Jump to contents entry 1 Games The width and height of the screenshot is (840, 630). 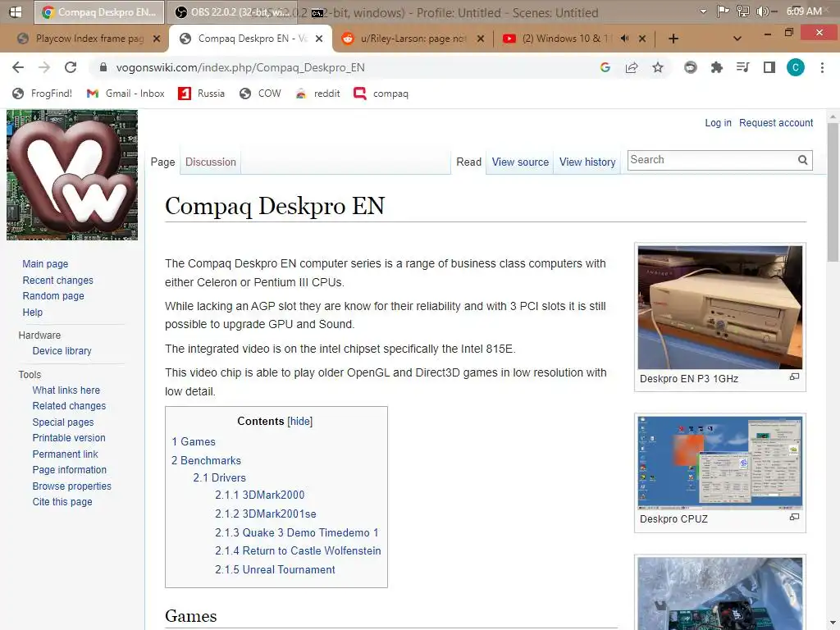point(194,442)
